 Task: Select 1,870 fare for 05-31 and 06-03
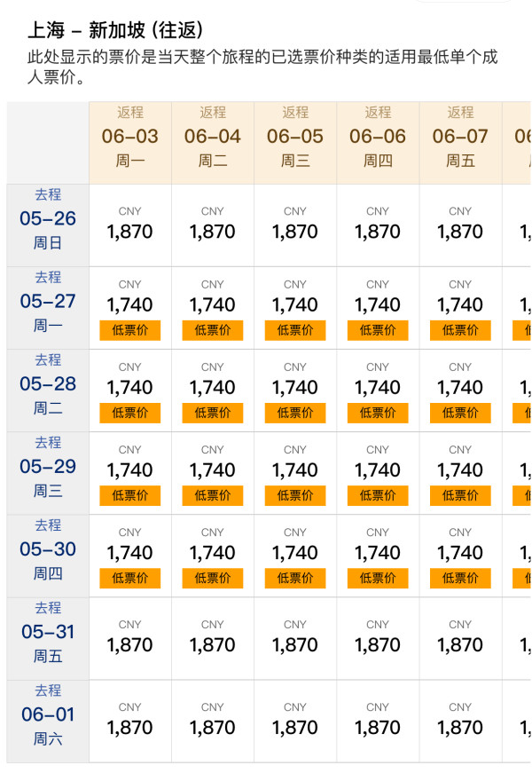[x=129, y=638]
